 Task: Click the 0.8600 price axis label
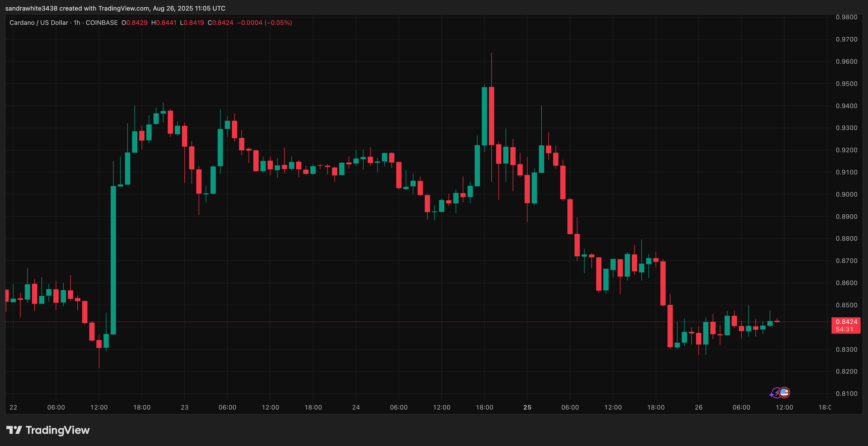pos(846,283)
